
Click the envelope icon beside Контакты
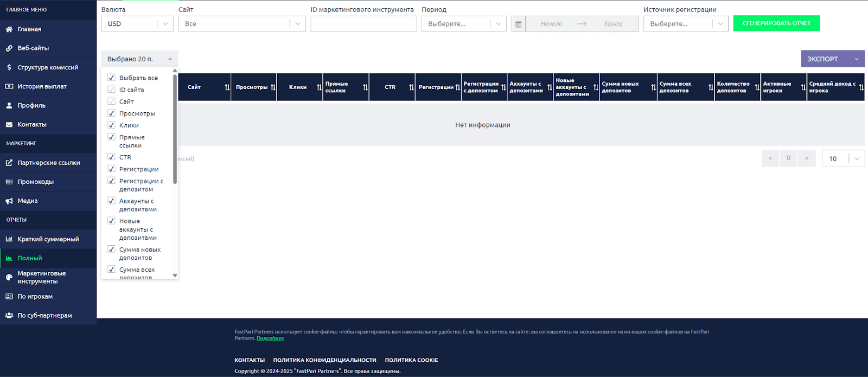[x=9, y=125]
